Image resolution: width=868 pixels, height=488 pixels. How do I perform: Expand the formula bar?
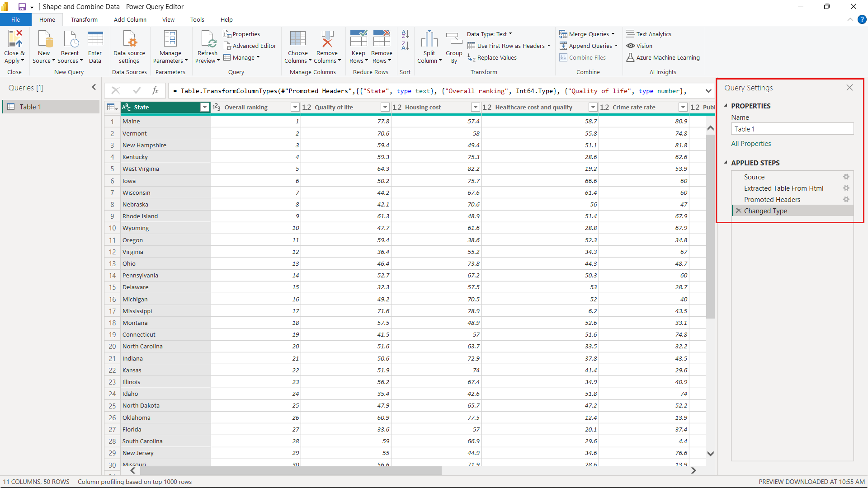(x=708, y=91)
